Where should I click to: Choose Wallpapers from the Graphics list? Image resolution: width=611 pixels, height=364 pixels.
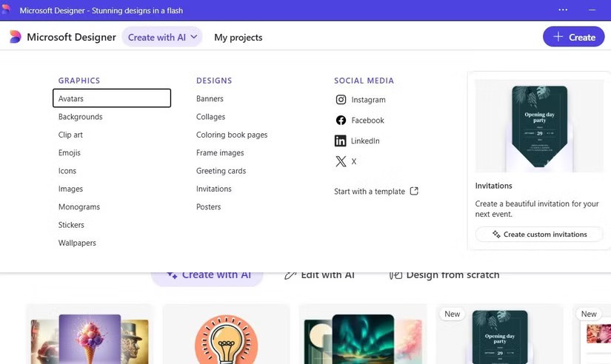[x=77, y=243]
